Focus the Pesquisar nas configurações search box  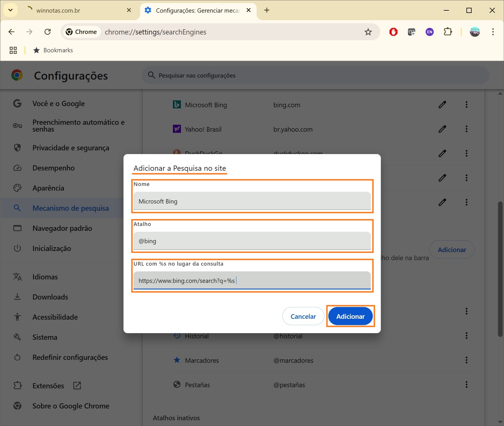pyautogui.click(x=315, y=75)
